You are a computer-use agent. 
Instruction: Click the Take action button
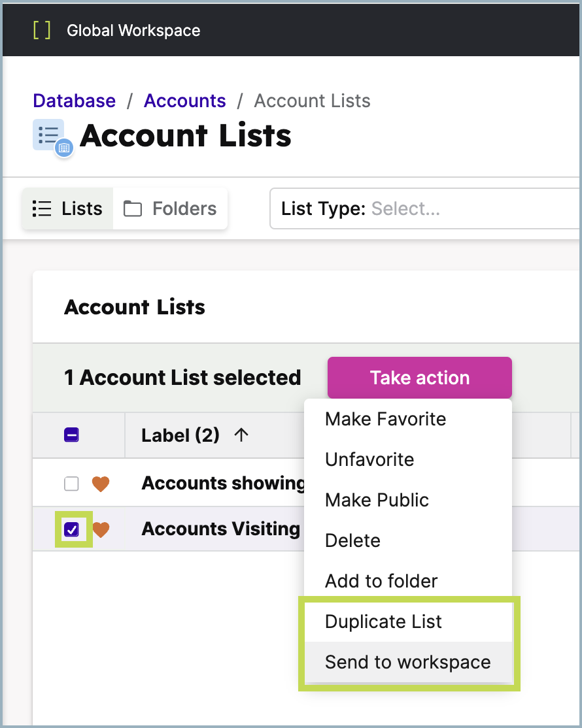coord(419,378)
